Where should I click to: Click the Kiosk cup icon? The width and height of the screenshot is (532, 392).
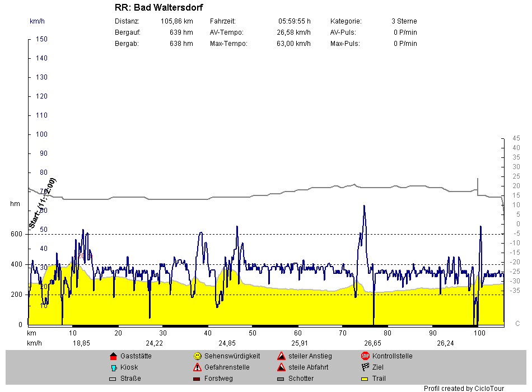pyautogui.click(x=113, y=367)
